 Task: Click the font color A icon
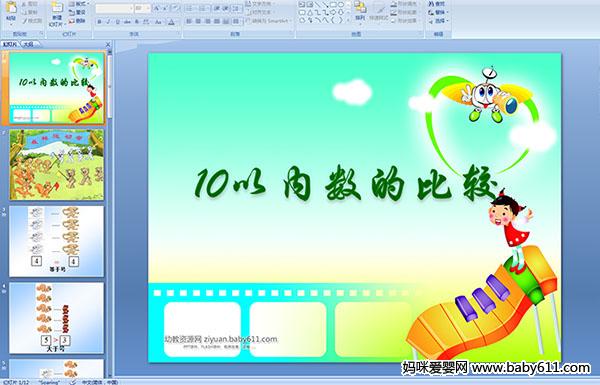(x=172, y=22)
